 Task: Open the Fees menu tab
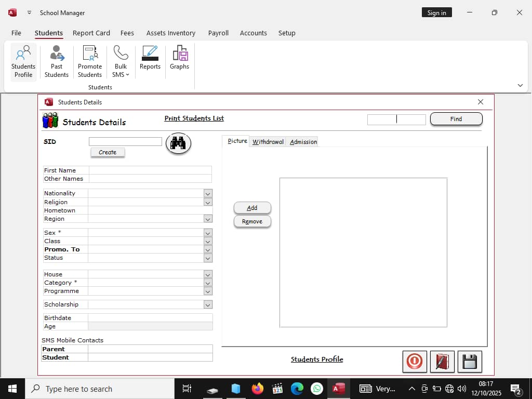[127, 33]
